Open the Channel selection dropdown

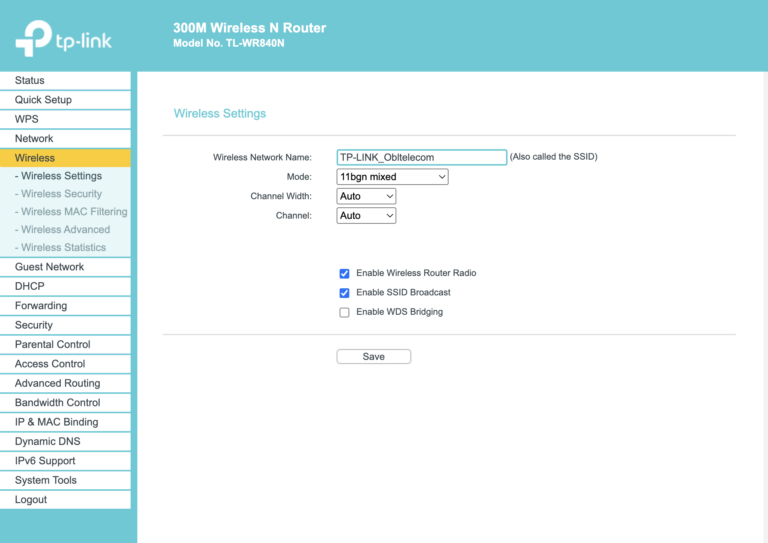point(366,216)
